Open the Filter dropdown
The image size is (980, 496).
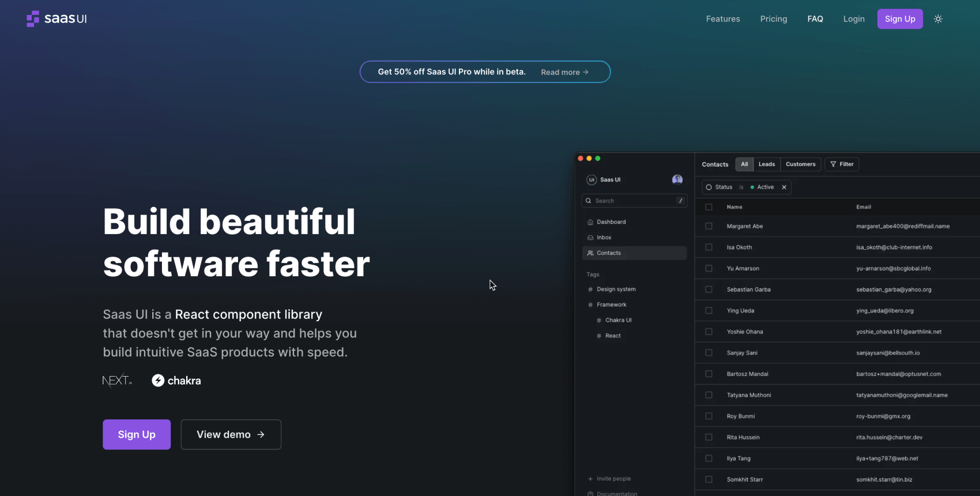point(842,164)
